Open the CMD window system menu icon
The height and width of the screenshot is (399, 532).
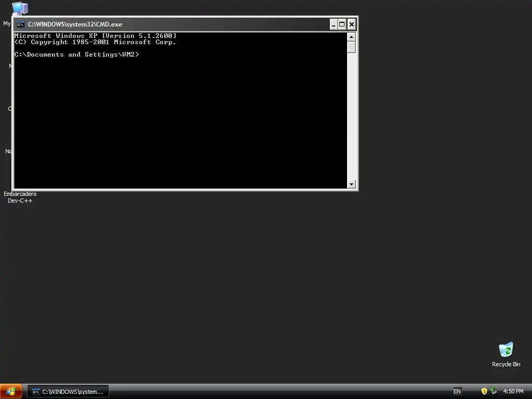(x=20, y=24)
